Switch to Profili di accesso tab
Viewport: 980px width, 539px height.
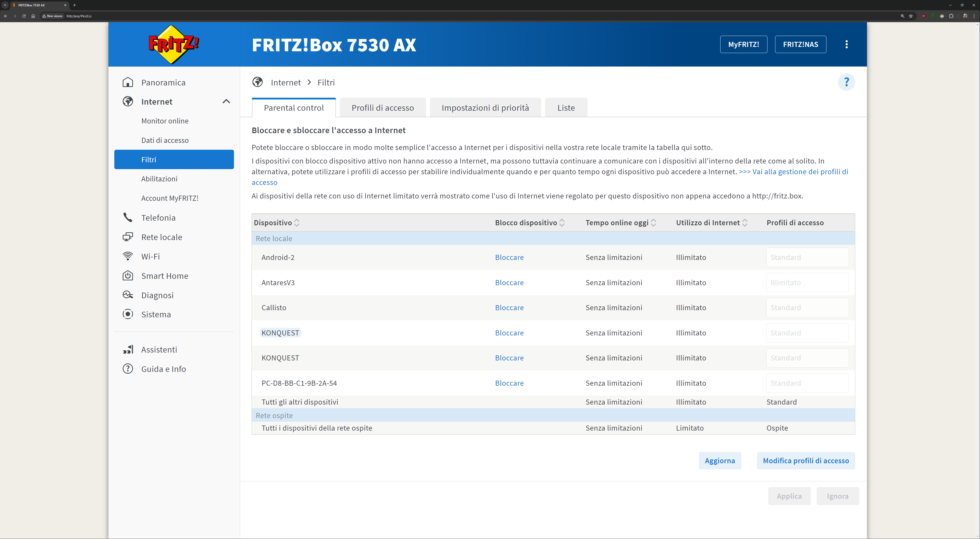tap(382, 108)
